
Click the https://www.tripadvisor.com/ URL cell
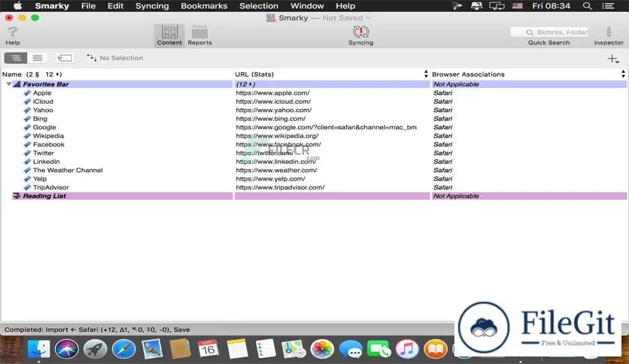[280, 187]
